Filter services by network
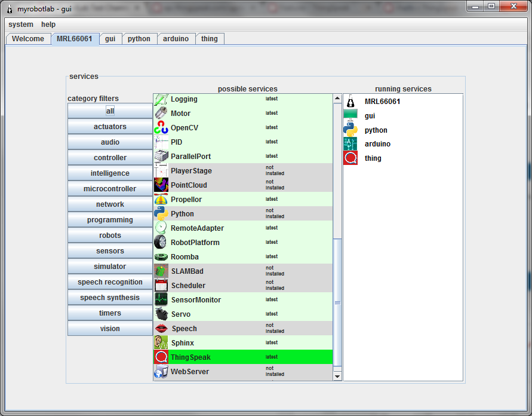 (x=110, y=204)
